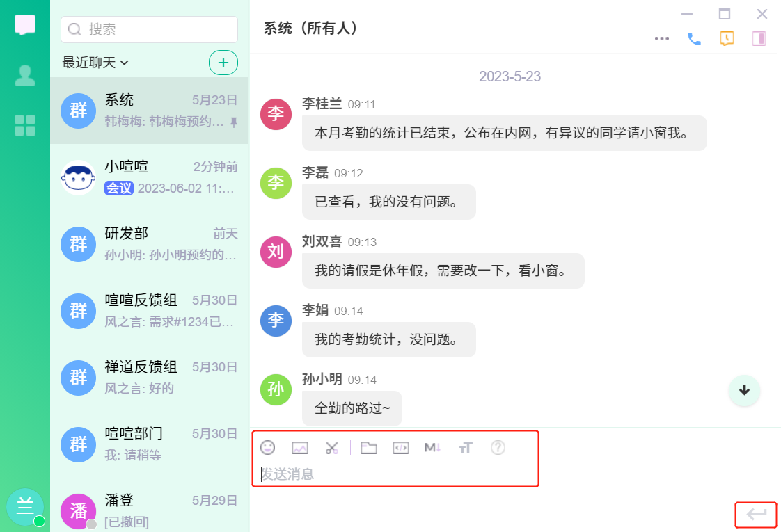Click the help question mark icon
This screenshot has width=781, height=532.
coord(498,448)
